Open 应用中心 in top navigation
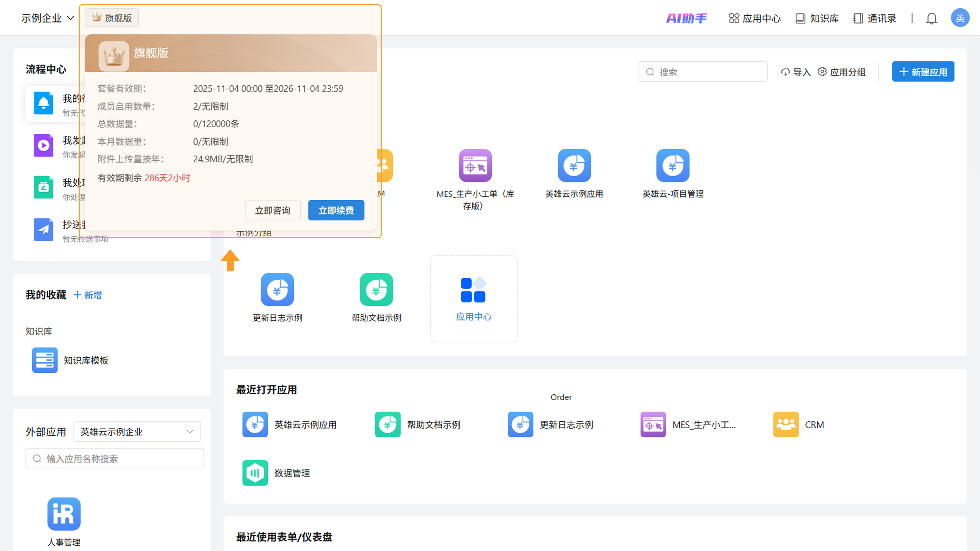 [x=755, y=18]
